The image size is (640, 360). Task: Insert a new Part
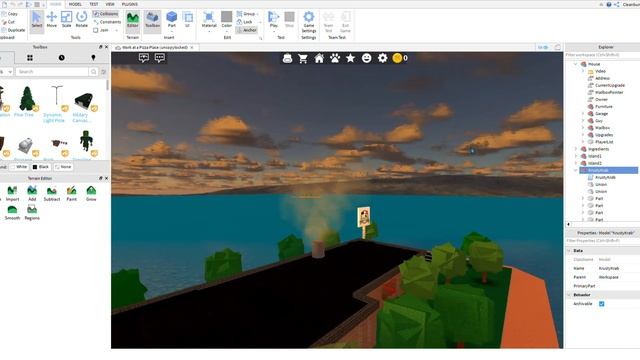(172, 20)
